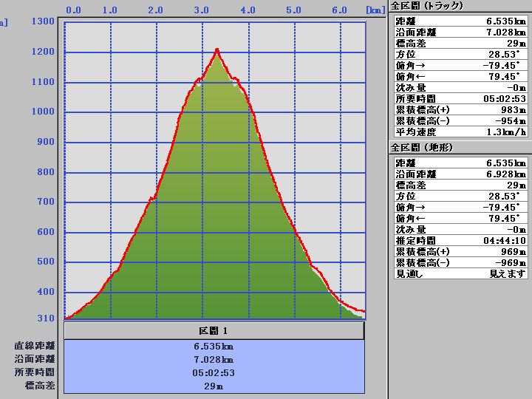Click the 推定時間 04:44:10 row

click(460, 241)
